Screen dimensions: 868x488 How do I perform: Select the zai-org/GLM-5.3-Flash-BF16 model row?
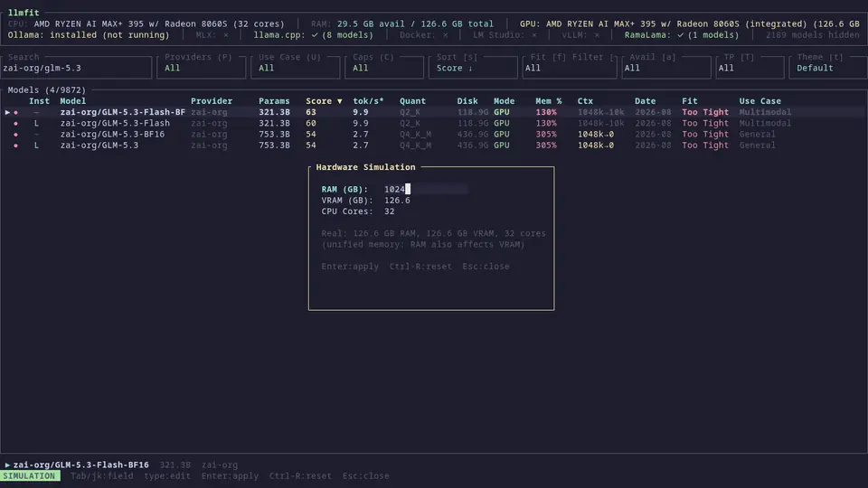[433, 112]
